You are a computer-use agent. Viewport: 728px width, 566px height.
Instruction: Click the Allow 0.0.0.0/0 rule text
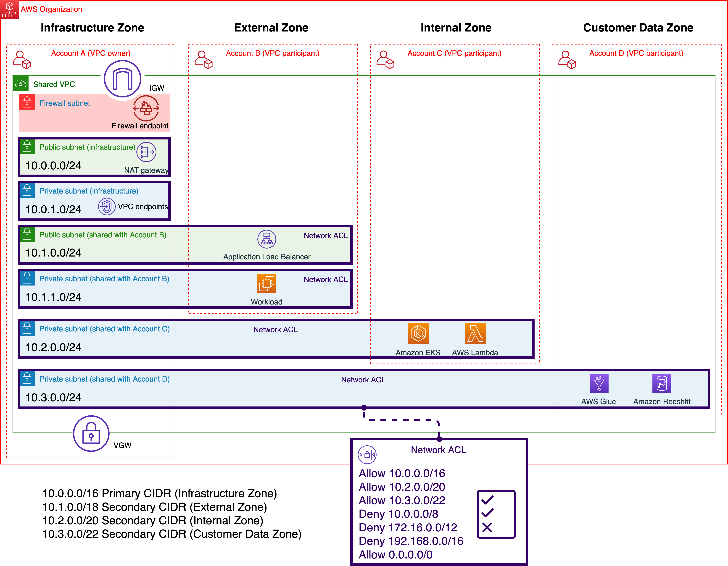(x=395, y=555)
